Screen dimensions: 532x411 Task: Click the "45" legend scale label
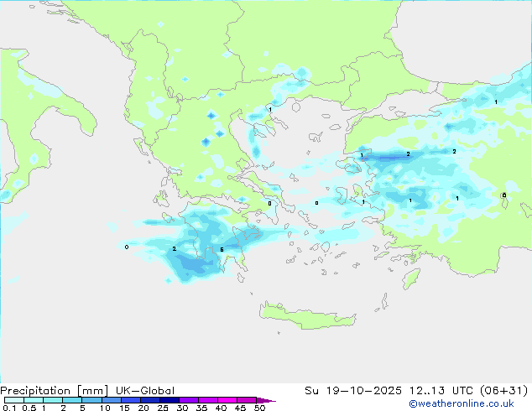pyautogui.click(x=240, y=408)
